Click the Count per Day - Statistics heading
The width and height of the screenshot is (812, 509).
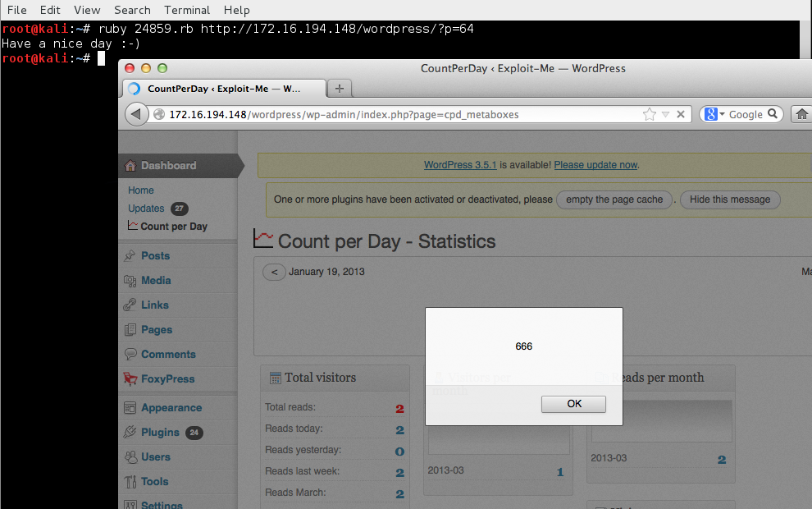tap(387, 241)
